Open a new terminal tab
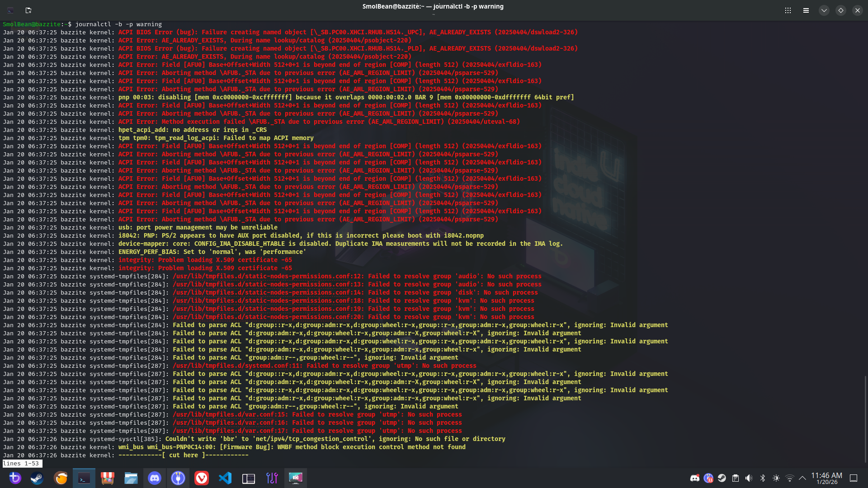This screenshot has width=868, height=488. 28,10
